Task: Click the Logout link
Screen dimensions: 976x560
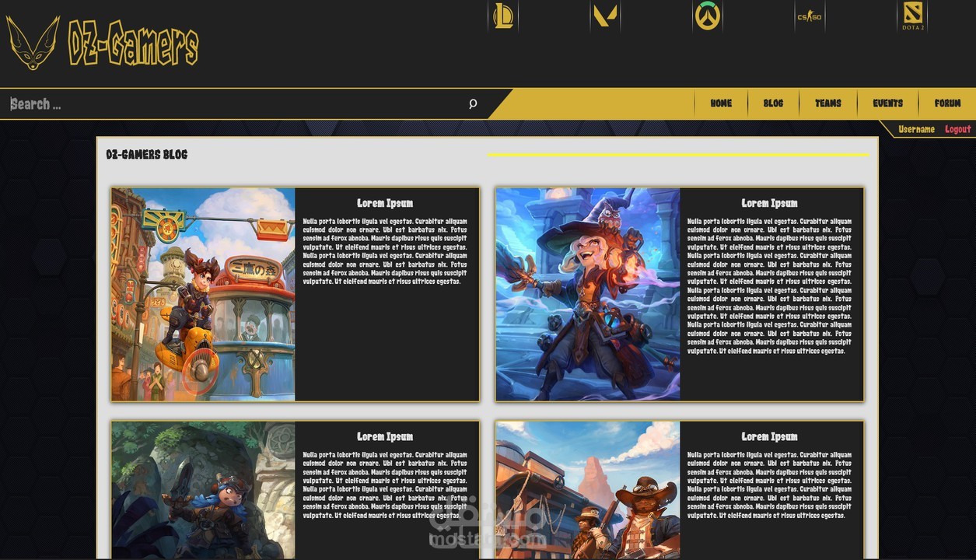Action: [x=958, y=130]
